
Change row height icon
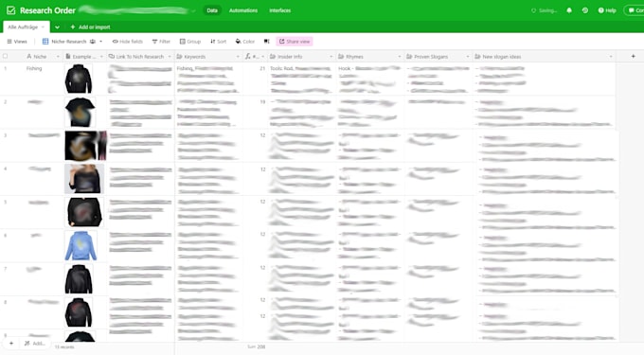(266, 42)
